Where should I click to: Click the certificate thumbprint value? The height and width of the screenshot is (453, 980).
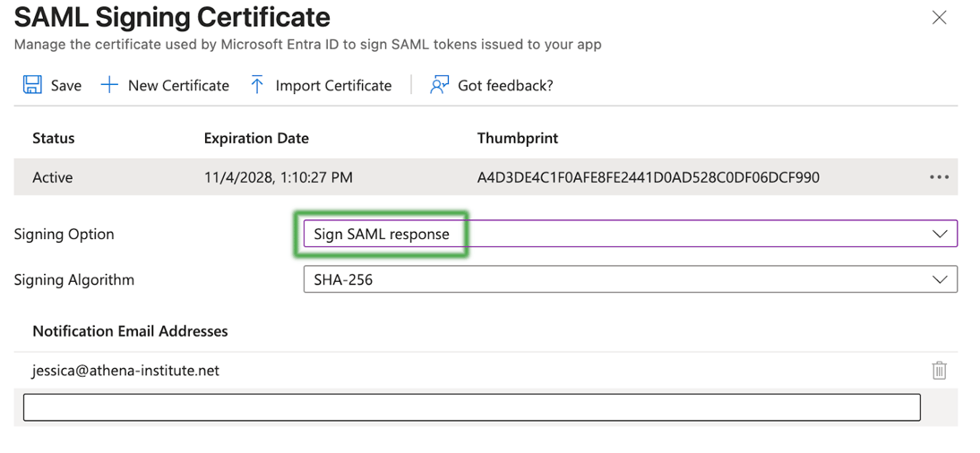tap(648, 177)
